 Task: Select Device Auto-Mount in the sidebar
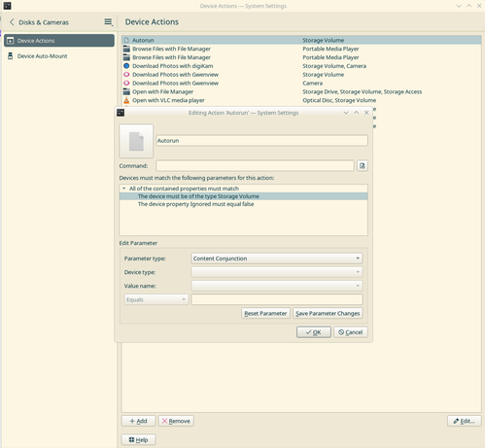59,56
